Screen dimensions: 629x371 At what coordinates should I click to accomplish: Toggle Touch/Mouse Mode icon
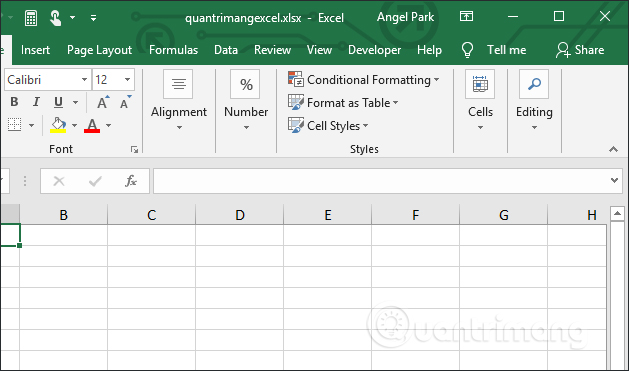(55, 18)
